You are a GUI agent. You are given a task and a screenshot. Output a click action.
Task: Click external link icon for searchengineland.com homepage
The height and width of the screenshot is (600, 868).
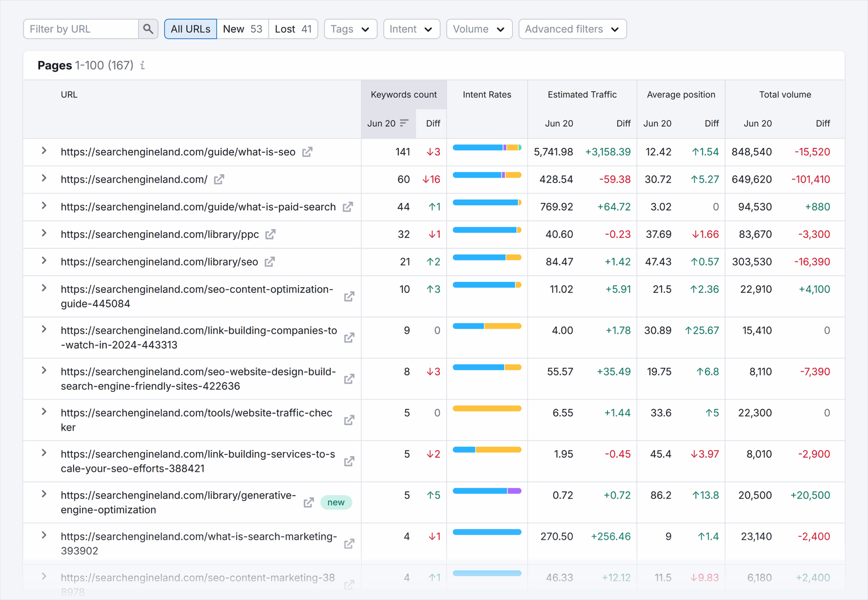tap(219, 179)
